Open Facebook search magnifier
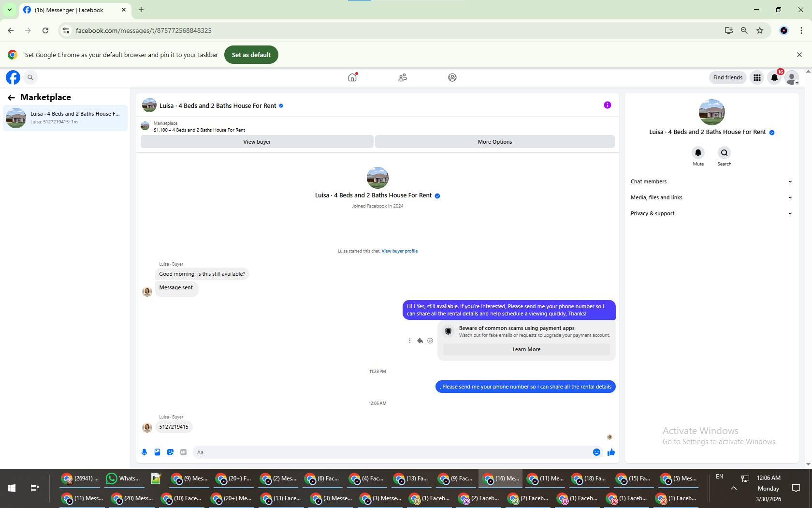This screenshot has height=508, width=812. click(30, 77)
